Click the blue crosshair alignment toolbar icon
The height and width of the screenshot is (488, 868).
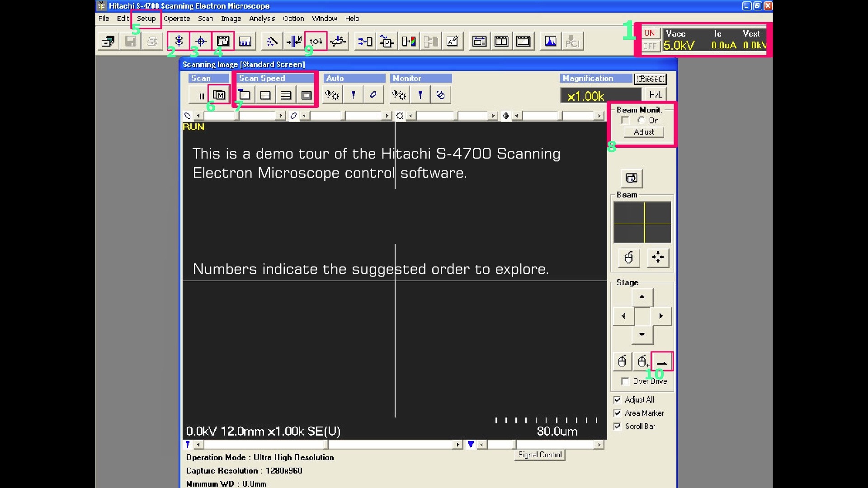click(201, 42)
